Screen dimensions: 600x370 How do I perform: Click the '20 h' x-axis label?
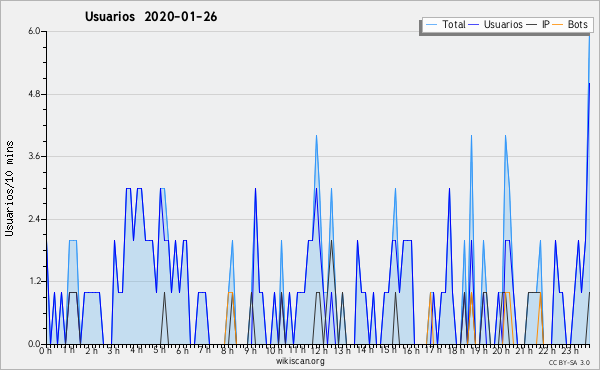coord(501,351)
